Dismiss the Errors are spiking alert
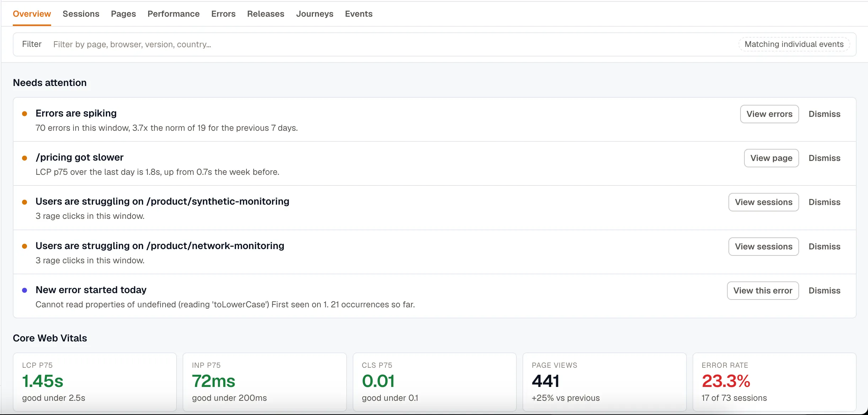This screenshot has height=415, width=868. tap(824, 114)
